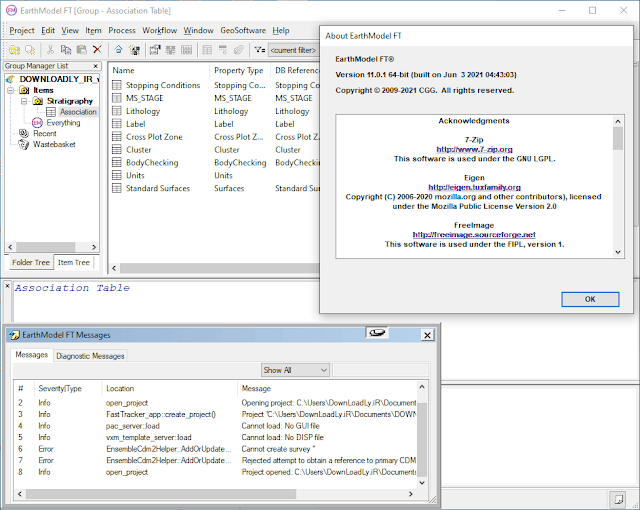Open the Process menu
The image size is (640, 510).
pyautogui.click(x=122, y=30)
